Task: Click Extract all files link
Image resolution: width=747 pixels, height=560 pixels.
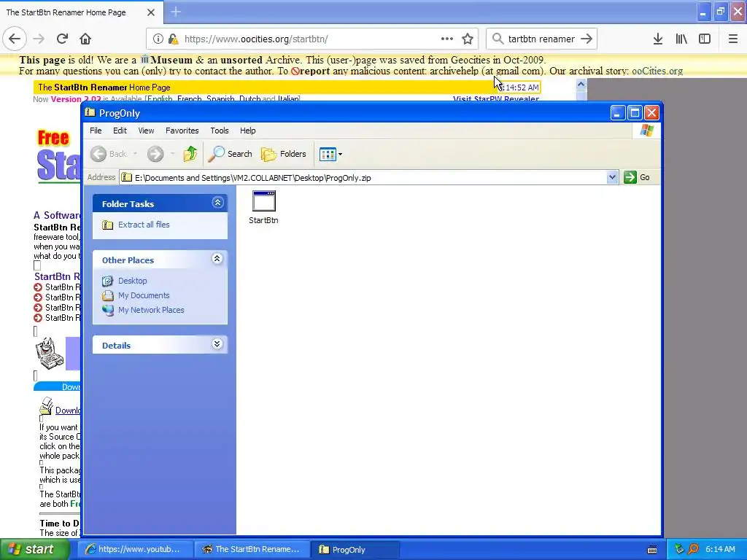Action: tap(144, 225)
